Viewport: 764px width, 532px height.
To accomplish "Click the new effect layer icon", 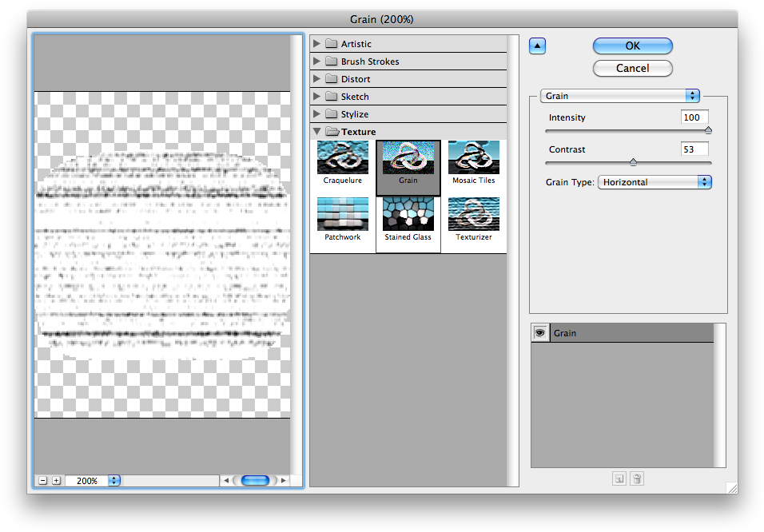I will [x=619, y=478].
